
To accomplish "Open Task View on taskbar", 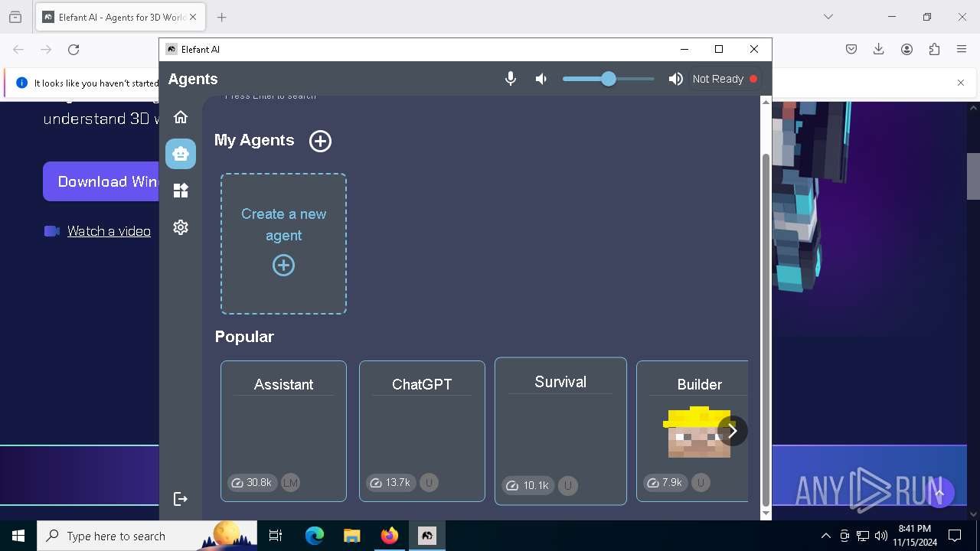I will point(276,536).
